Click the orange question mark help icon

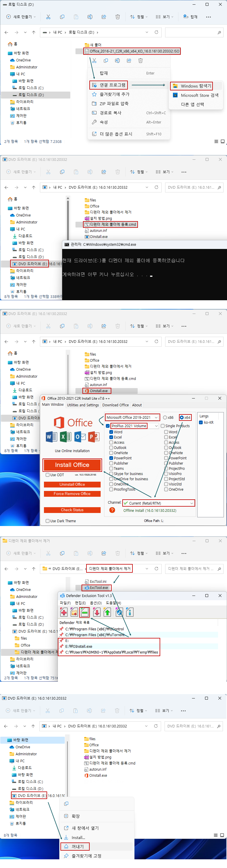112,510
